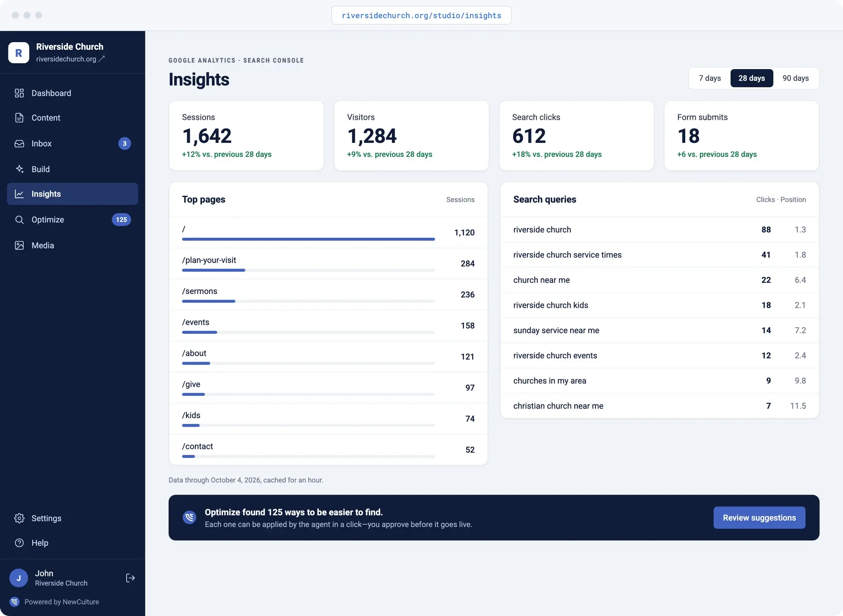
Task: Click the browser URL address field
Action: point(421,15)
